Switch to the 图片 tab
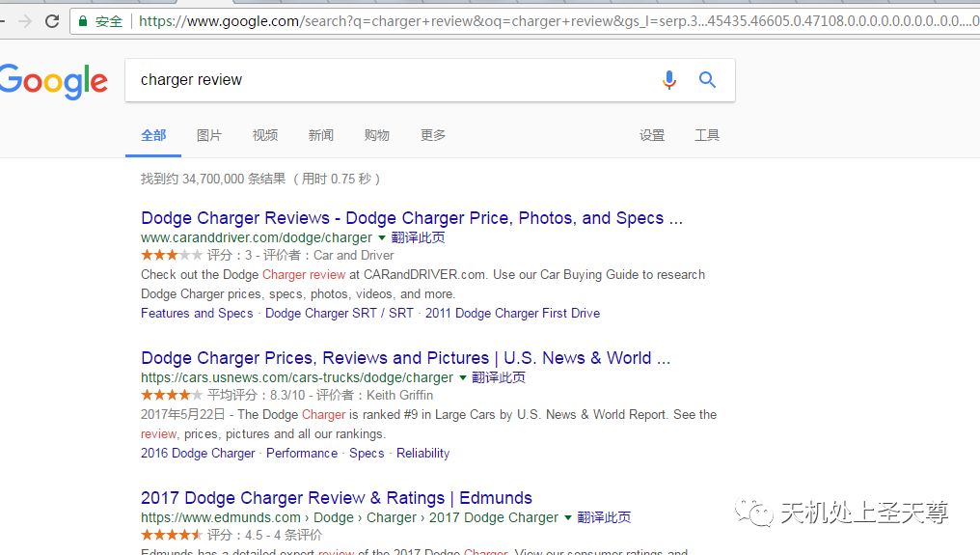Viewport: 980px width, 555px height. tap(208, 135)
